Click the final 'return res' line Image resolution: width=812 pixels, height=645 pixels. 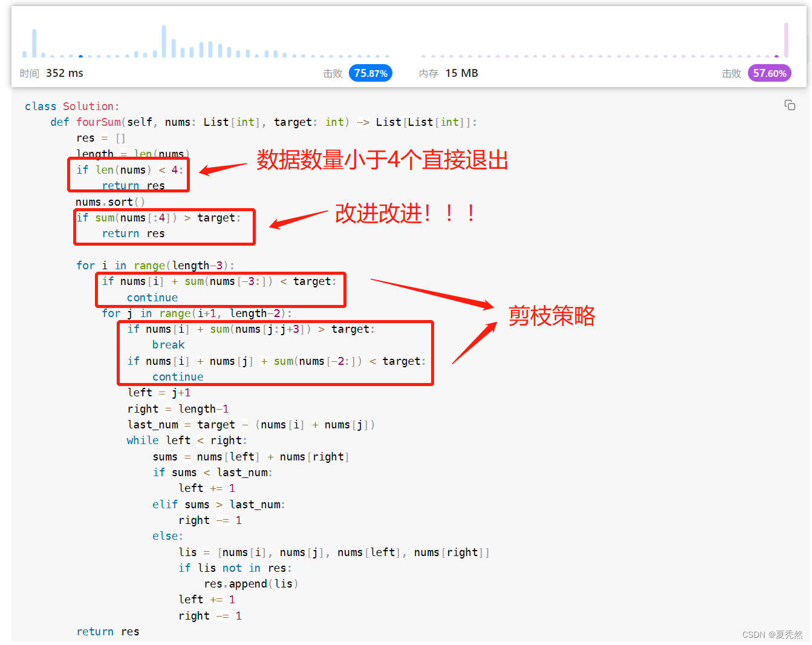click(108, 632)
